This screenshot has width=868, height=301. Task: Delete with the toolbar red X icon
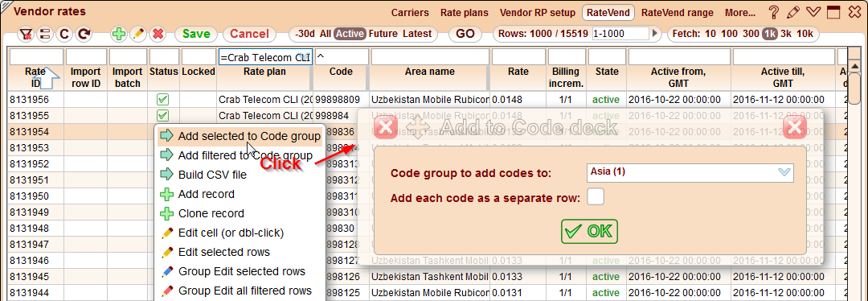(x=158, y=34)
